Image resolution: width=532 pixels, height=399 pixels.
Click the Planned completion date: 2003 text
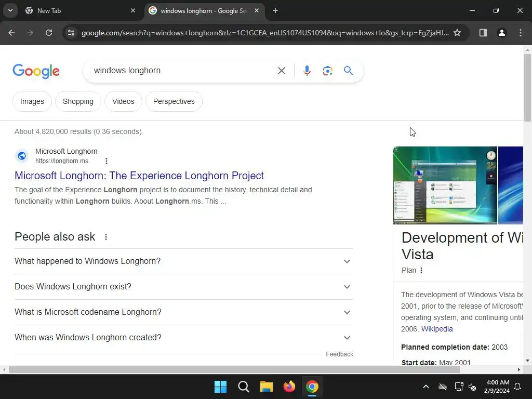pyautogui.click(x=454, y=347)
